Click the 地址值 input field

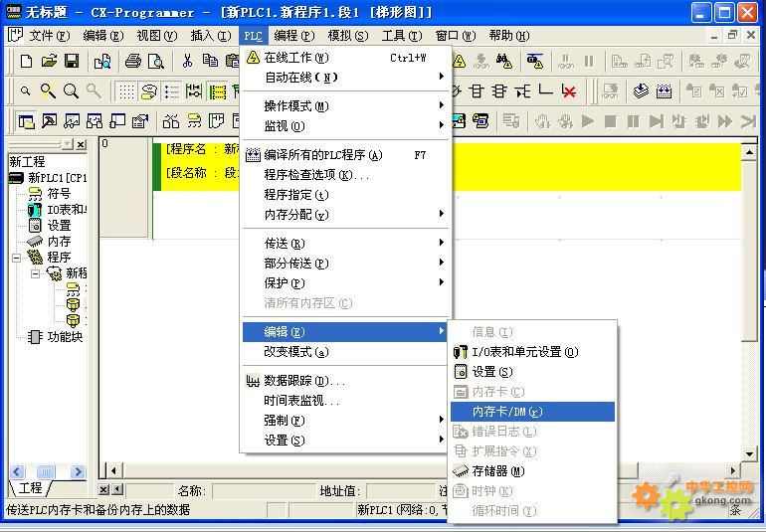click(400, 490)
